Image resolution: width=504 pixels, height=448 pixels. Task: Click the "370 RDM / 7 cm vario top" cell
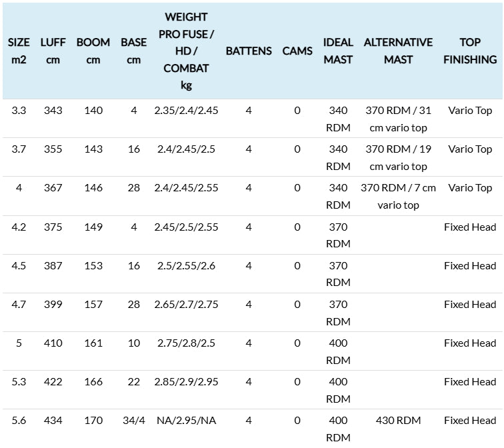[x=398, y=196]
